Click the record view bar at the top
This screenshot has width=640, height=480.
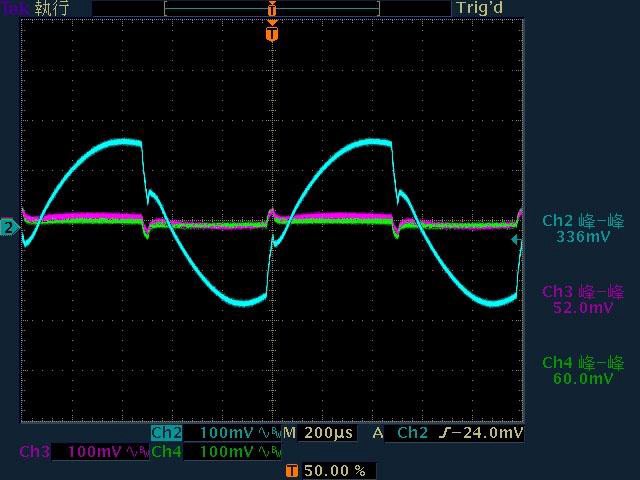click(271, 8)
